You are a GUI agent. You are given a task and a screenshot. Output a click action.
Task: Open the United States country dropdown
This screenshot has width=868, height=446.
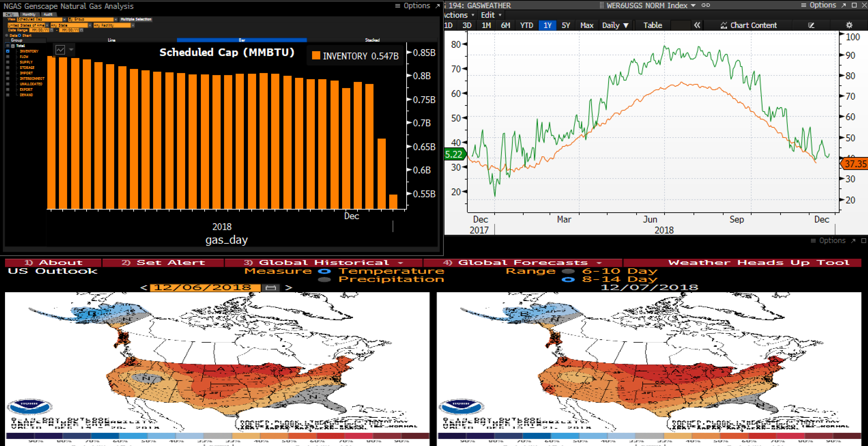[x=28, y=25]
